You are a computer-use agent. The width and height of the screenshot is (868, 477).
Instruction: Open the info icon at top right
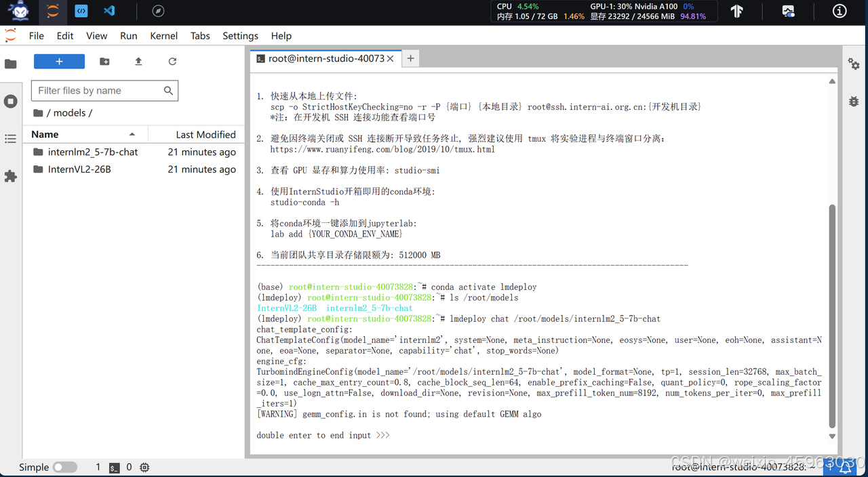click(840, 12)
